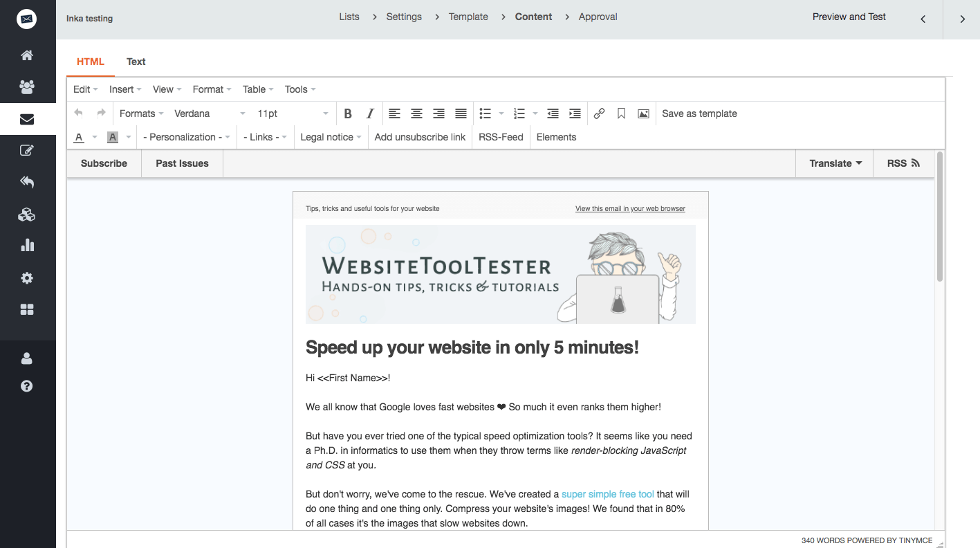
Task: Open Preview and Test
Action: (x=849, y=17)
